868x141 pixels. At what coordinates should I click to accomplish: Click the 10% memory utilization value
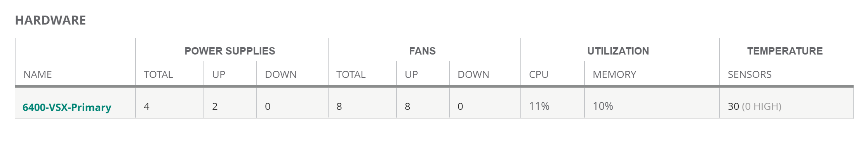[603, 106]
